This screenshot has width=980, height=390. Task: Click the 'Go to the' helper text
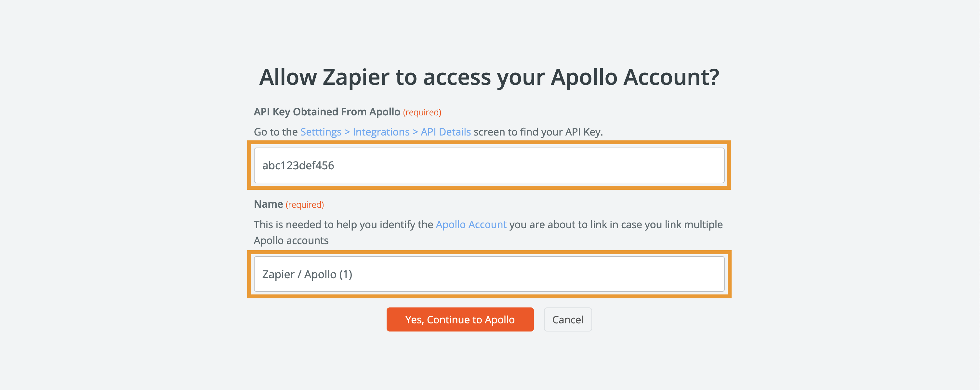tap(275, 132)
